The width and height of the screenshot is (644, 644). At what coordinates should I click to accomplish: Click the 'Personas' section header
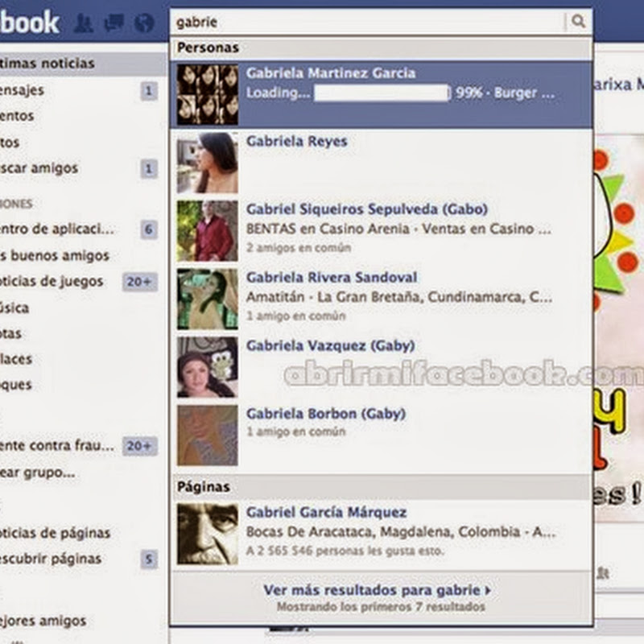(x=381, y=48)
